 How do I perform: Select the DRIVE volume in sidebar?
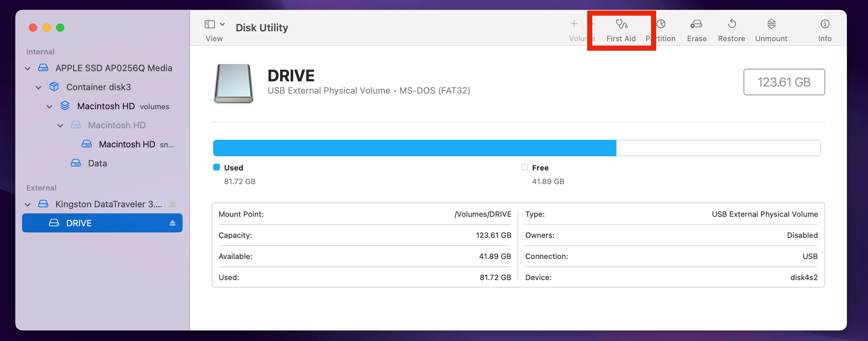coord(102,223)
